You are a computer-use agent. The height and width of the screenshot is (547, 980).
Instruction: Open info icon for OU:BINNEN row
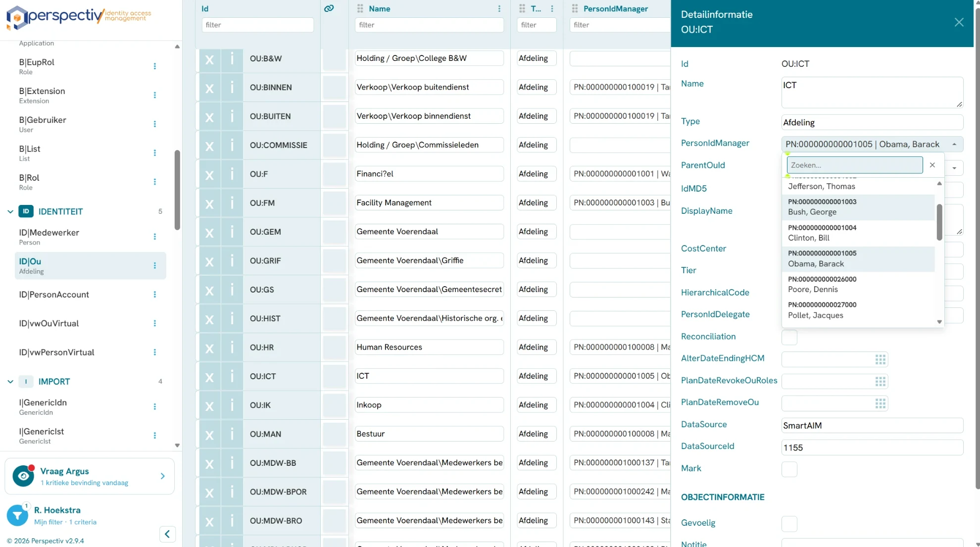[x=232, y=88]
